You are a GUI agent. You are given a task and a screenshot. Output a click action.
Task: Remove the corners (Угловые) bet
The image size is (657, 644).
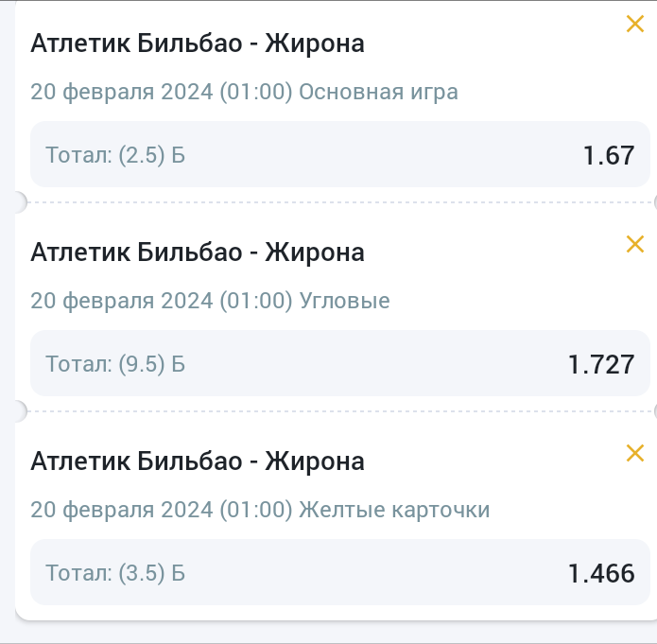point(635,244)
